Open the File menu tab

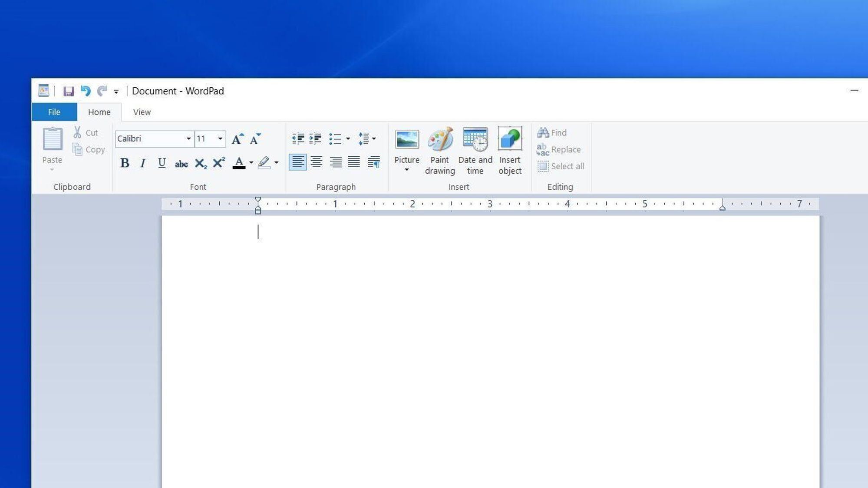coord(54,112)
